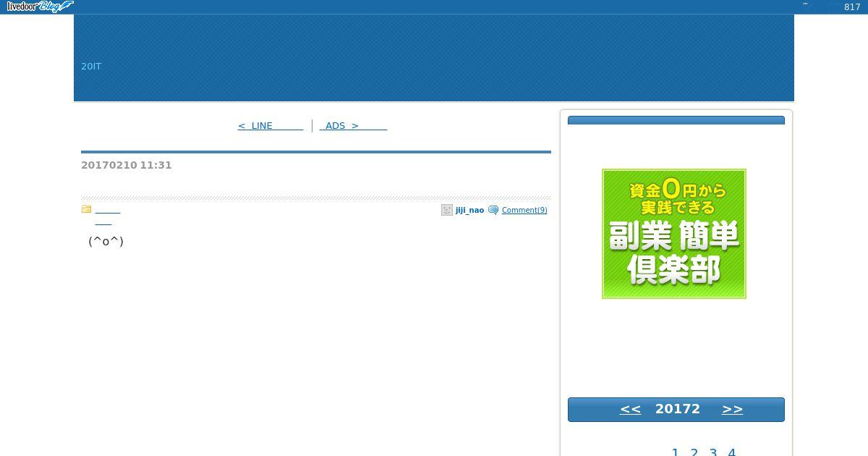
Task: Click the comment speech bubble icon
Action: [493, 210]
